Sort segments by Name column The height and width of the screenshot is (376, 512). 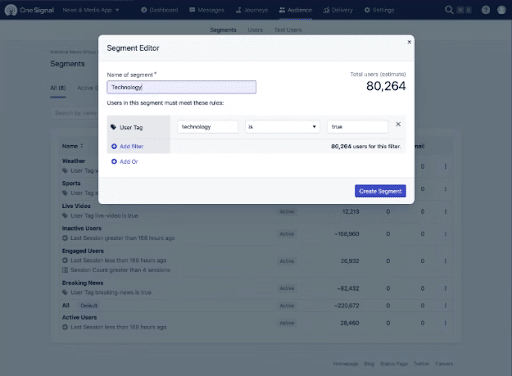click(x=72, y=146)
